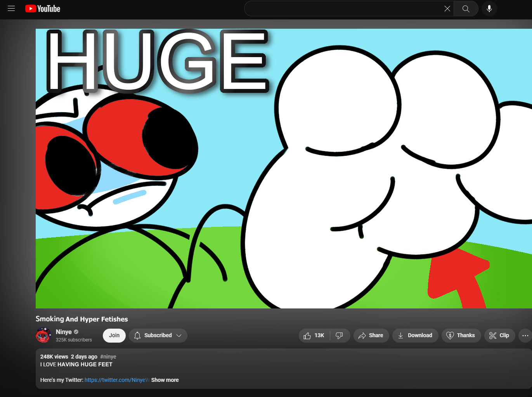Click the #ninye hashtag
532x397 pixels.
(108, 357)
